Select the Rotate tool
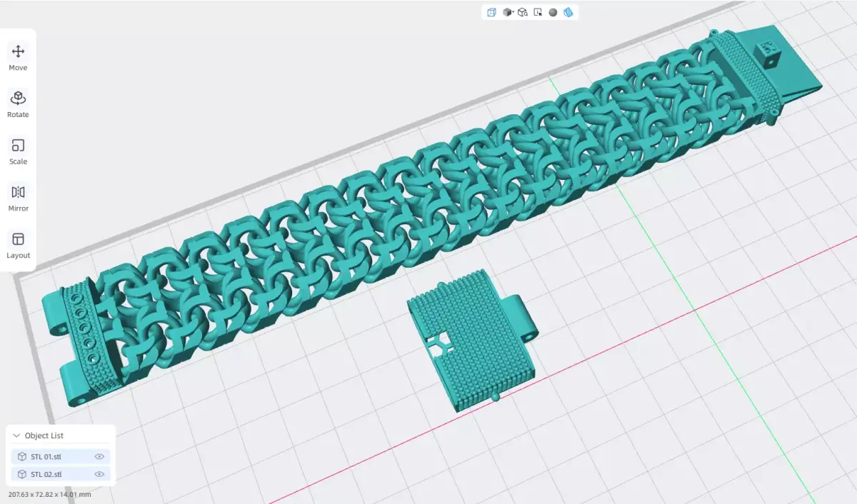Viewport: 857px width, 504px height. 18,104
